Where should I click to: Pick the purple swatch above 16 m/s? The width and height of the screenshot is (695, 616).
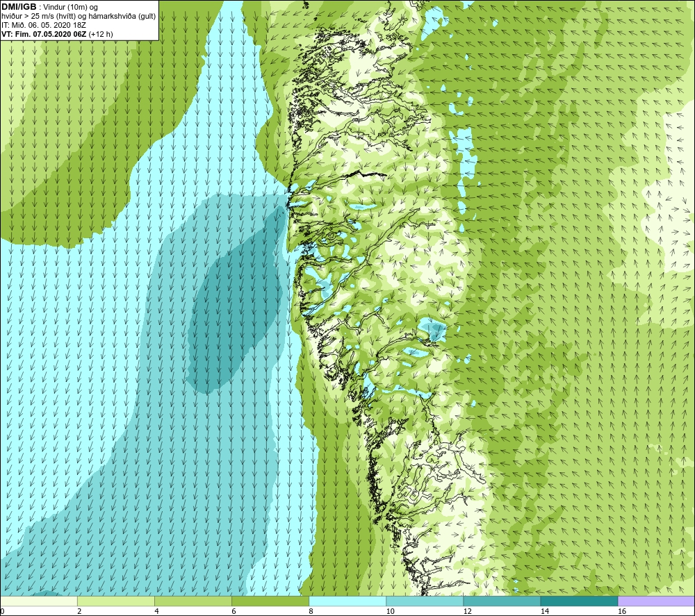657,601
